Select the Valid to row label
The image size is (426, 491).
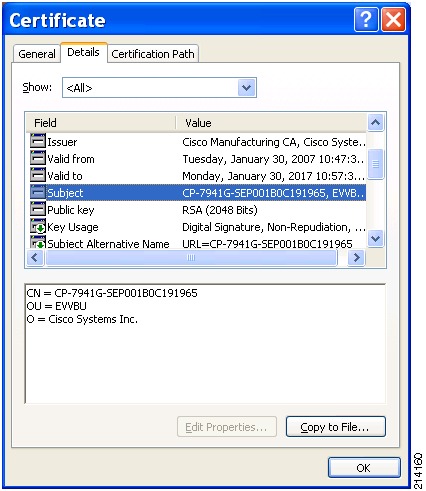tap(65, 176)
